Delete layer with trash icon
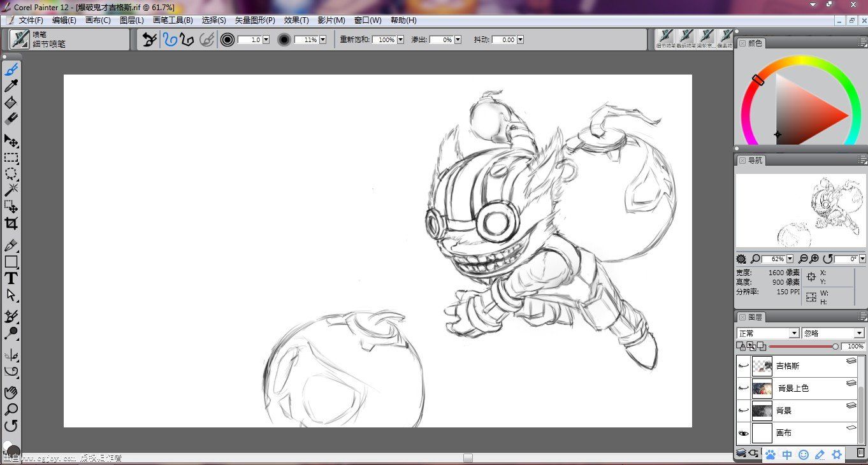The image size is (868, 465). point(860,452)
